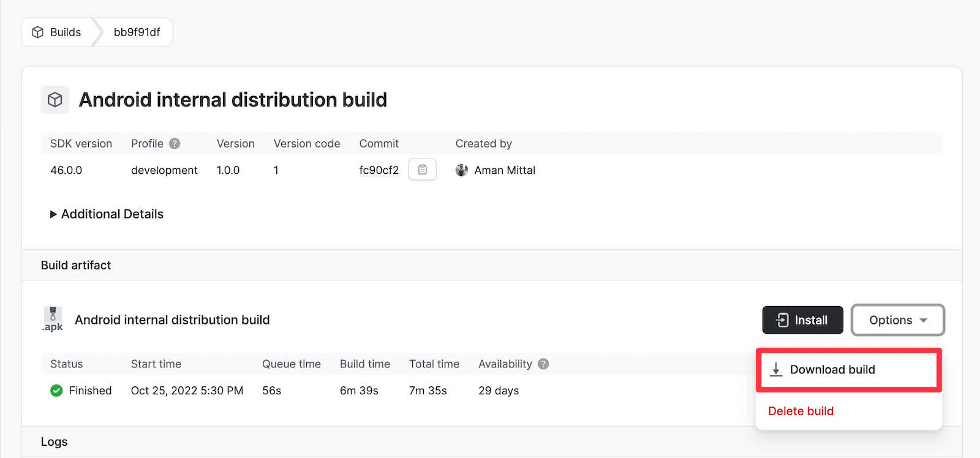Expand the Additional Details section
The image size is (980, 458).
[x=107, y=214]
